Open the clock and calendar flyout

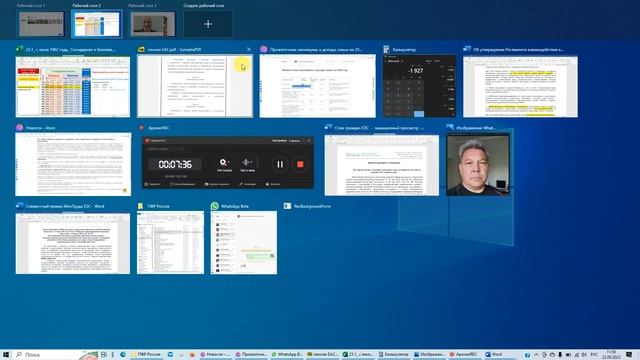[611, 355]
